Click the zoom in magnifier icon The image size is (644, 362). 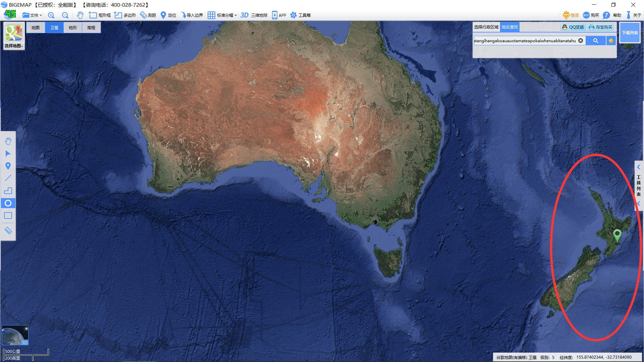[x=51, y=15]
